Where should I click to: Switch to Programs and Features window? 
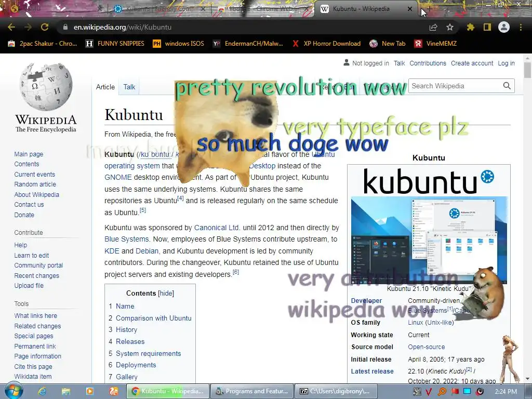[252, 391]
